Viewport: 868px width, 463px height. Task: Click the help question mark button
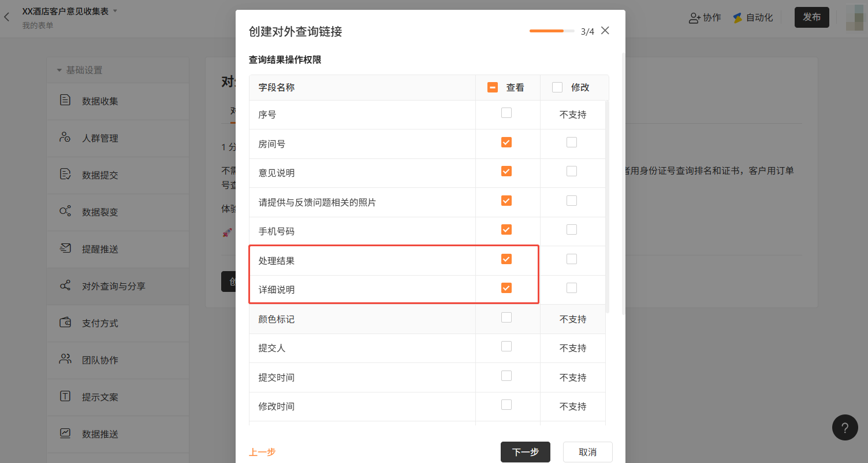844,428
